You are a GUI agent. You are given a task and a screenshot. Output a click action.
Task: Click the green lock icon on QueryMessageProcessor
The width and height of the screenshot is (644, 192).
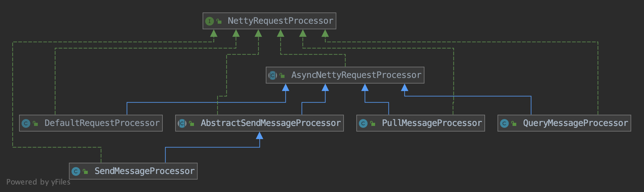click(514, 123)
